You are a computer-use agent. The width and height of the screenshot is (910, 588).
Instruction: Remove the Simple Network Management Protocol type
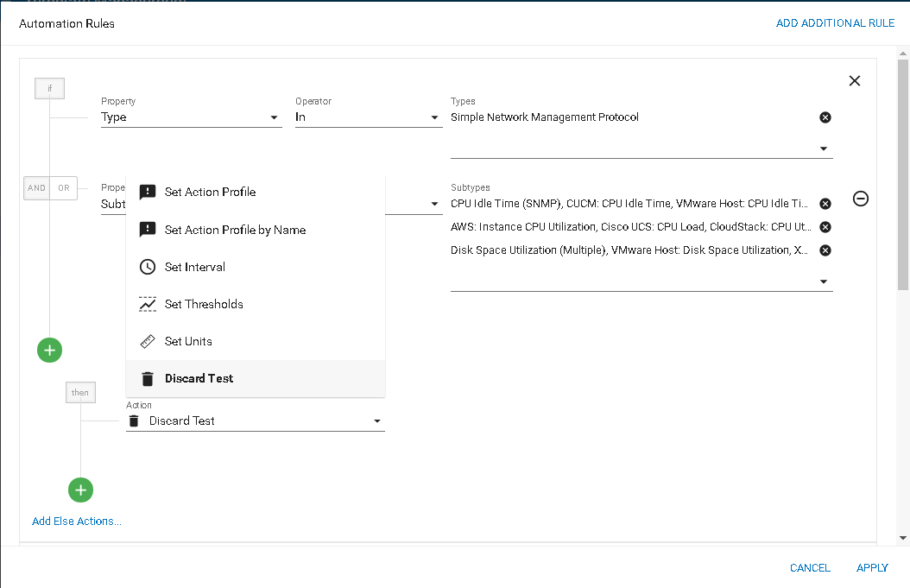pyautogui.click(x=825, y=117)
